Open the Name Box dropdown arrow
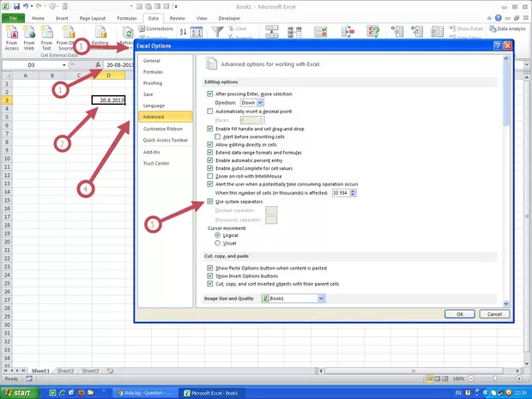 63,65
